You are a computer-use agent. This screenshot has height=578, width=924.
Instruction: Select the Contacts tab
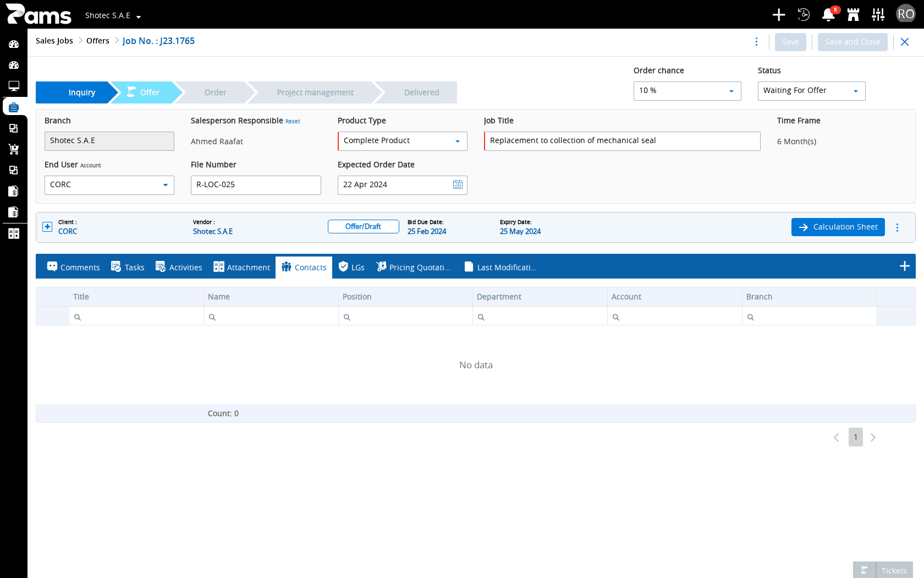pyautogui.click(x=304, y=267)
